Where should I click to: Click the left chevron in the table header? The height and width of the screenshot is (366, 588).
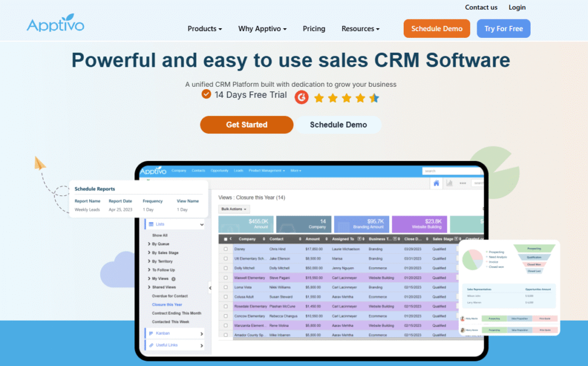coord(231,239)
